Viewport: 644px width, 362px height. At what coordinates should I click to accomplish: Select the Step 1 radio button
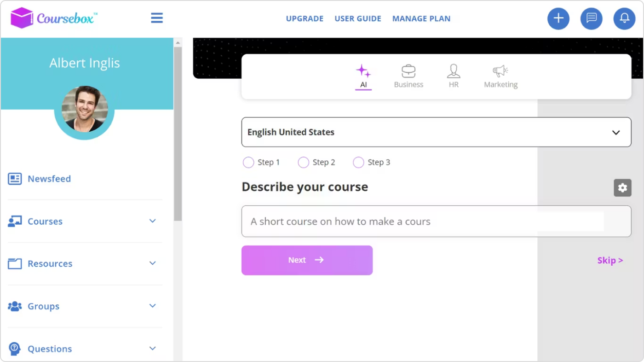248,162
